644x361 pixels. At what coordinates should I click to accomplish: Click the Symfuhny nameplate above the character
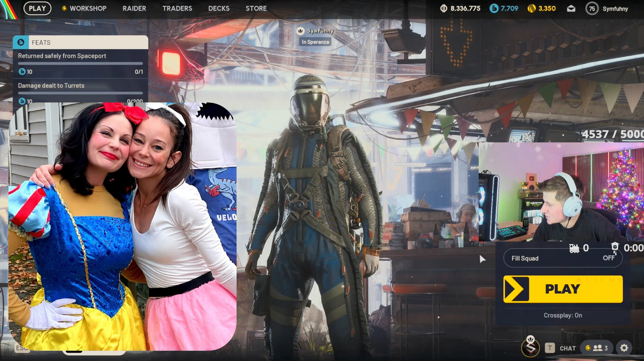point(320,31)
